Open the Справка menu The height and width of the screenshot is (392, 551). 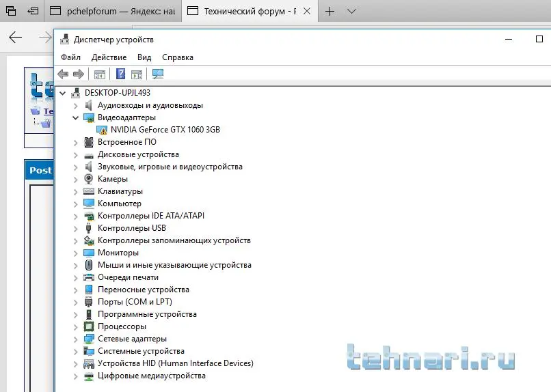pos(178,57)
